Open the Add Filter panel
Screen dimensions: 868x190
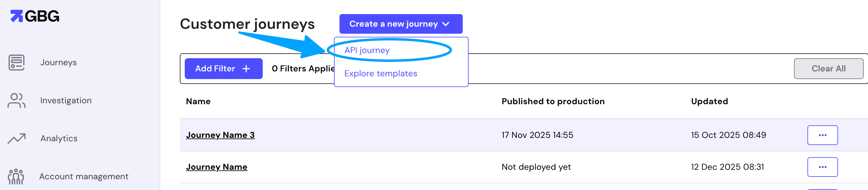tap(223, 68)
